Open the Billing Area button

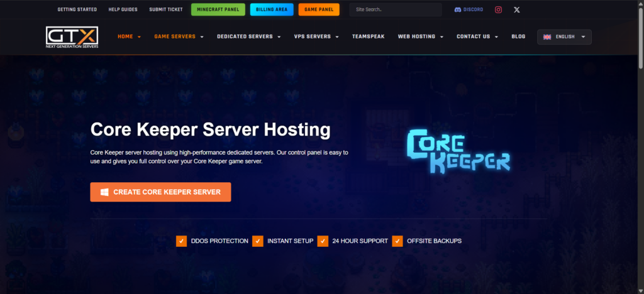click(272, 9)
